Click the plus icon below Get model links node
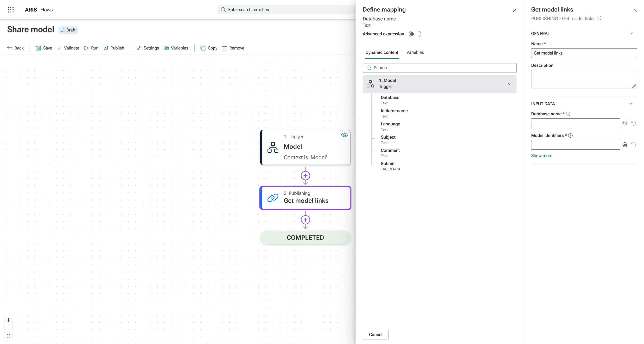The height and width of the screenshot is (344, 644). [305, 220]
